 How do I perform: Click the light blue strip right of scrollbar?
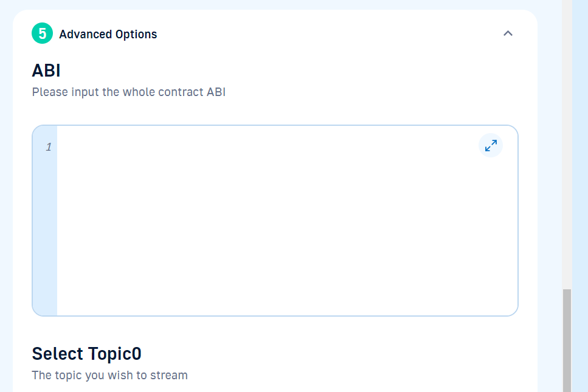click(579, 196)
